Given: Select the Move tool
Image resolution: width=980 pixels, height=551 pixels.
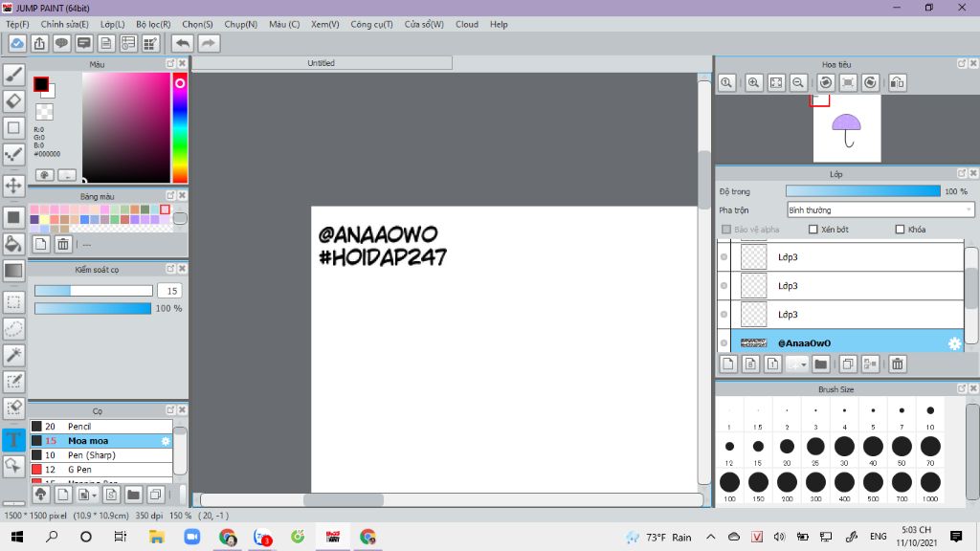Looking at the screenshot, I should [13, 186].
